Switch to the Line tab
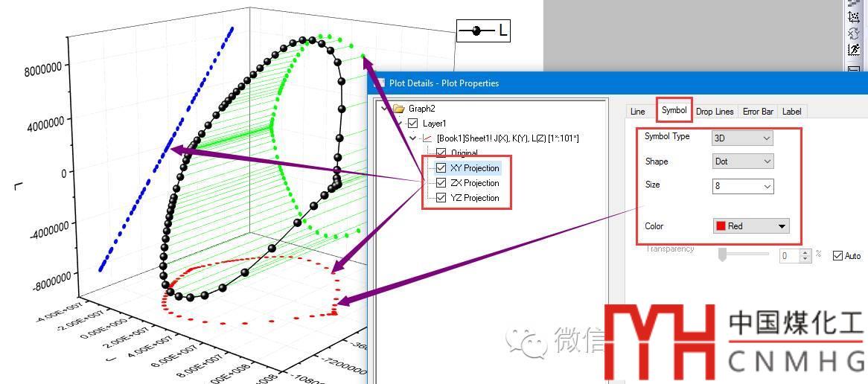This screenshot has width=868, height=384. [638, 111]
